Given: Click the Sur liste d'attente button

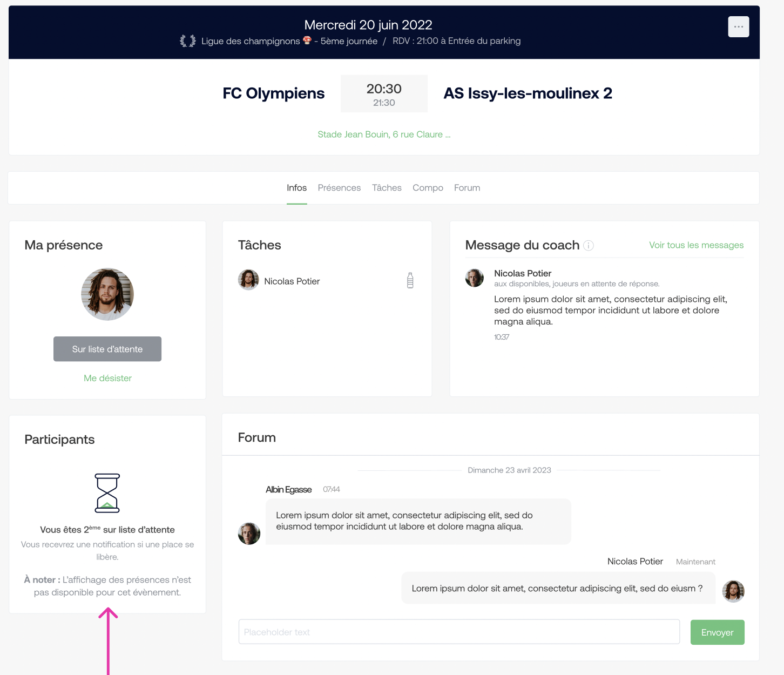Looking at the screenshot, I should point(107,349).
